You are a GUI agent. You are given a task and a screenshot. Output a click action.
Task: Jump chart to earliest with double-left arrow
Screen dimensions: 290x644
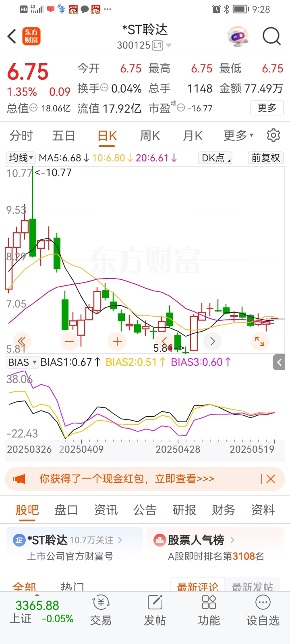pos(21,341)
